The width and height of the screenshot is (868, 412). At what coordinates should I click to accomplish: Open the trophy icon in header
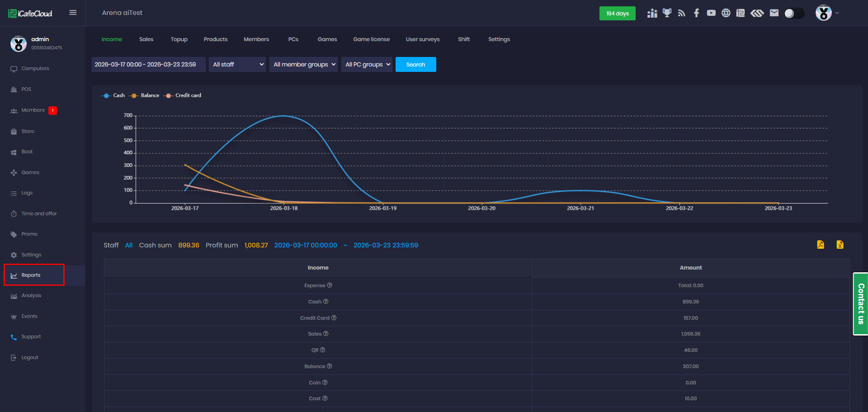pyautogui.click(x=667, y=13)
